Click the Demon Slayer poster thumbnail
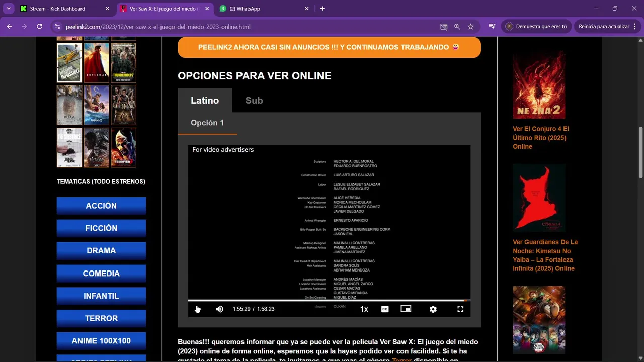 539,320
